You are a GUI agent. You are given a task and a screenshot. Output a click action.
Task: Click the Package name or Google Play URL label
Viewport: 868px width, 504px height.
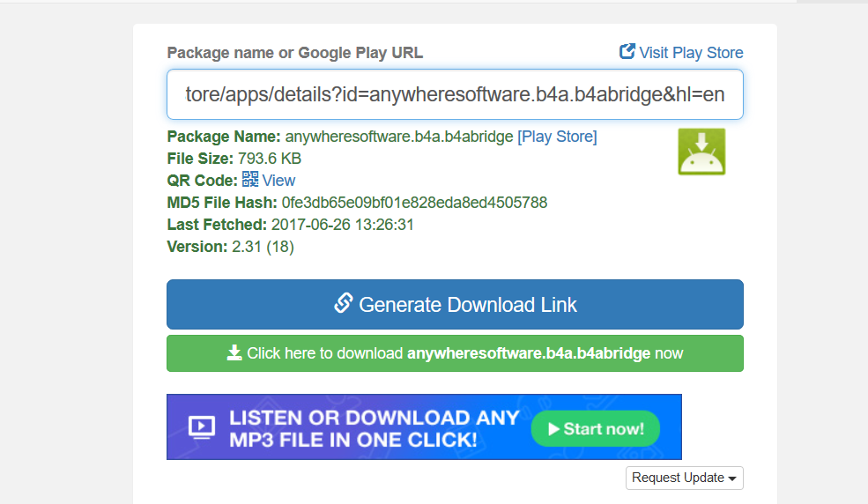295,53
